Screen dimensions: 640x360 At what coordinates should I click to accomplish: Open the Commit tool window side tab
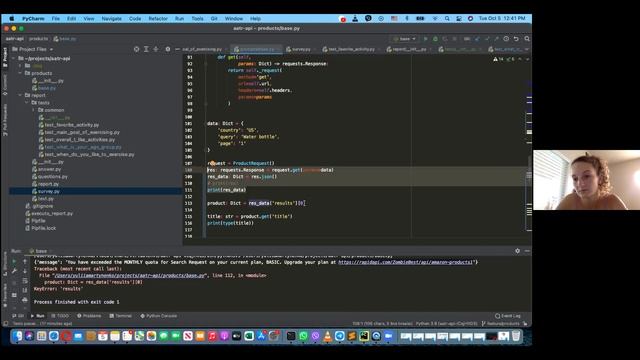click(x=5, y=85)
